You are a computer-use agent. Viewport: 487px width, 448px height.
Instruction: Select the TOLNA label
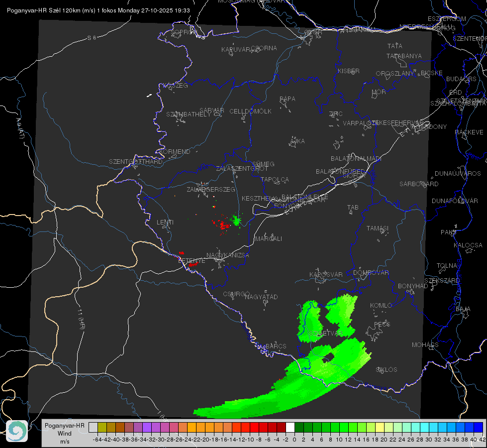pyautogui.click(x=447, y=266)
